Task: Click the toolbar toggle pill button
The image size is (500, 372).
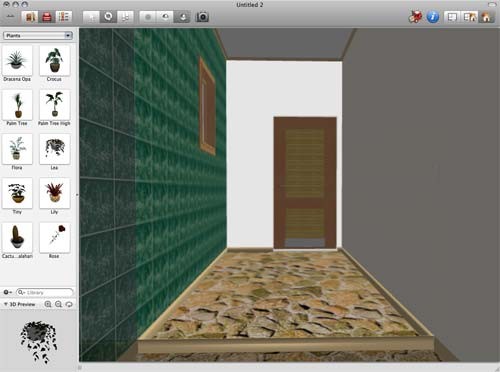Action: point(492,4)
